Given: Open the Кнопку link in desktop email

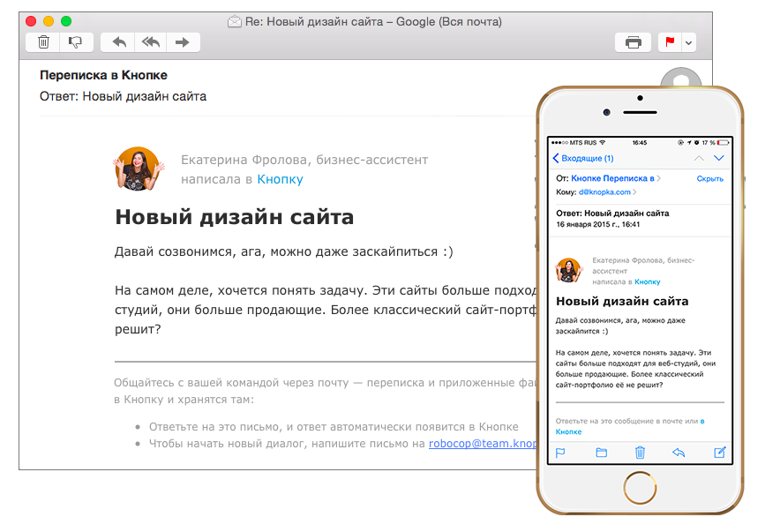Looking at the screenshot, I should tap(280, 179).
